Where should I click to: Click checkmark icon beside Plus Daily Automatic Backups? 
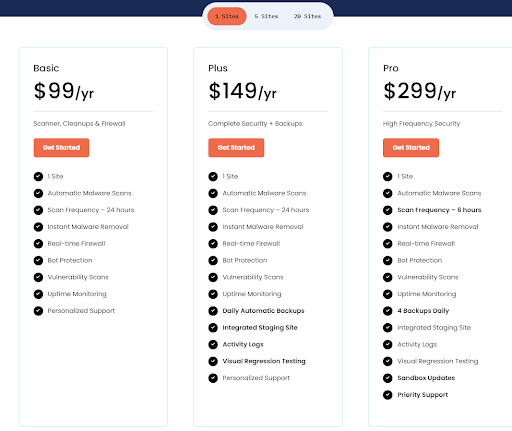(x=213, y=311)
